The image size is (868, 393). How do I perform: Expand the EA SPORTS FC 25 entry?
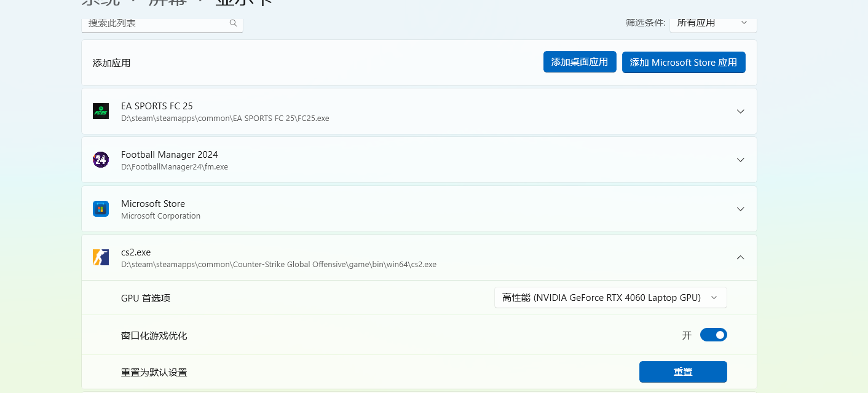click(x=740, y=111)
